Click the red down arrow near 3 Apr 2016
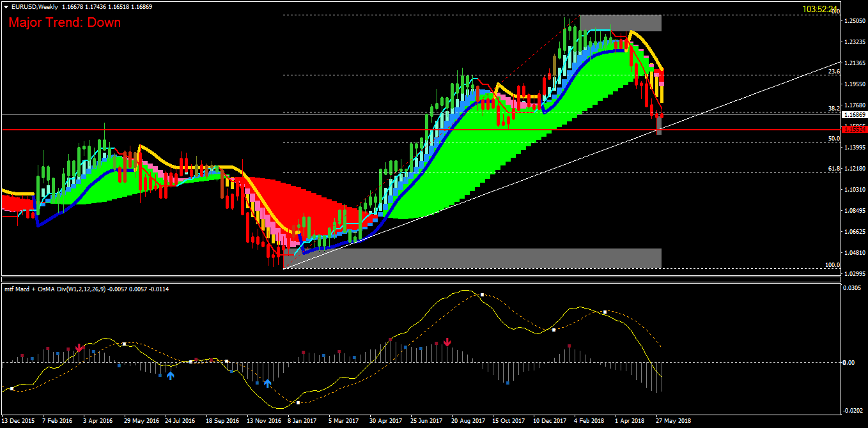This screenshot has height=428, width=868. point(79,348)
